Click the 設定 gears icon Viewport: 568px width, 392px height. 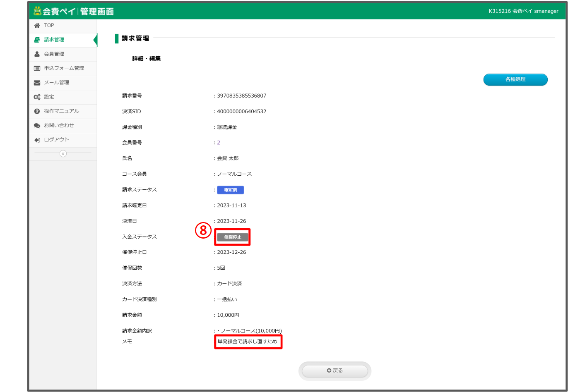(37, 97)
